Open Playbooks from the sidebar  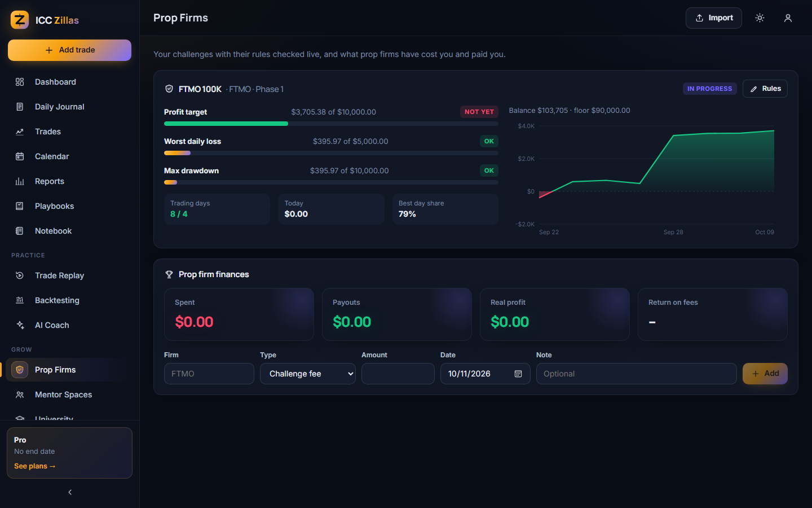(x=69, y=206)
